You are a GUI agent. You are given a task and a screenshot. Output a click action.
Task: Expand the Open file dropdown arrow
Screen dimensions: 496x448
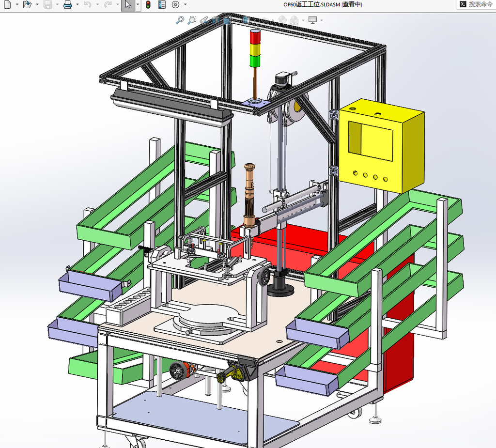pos(37,4)
